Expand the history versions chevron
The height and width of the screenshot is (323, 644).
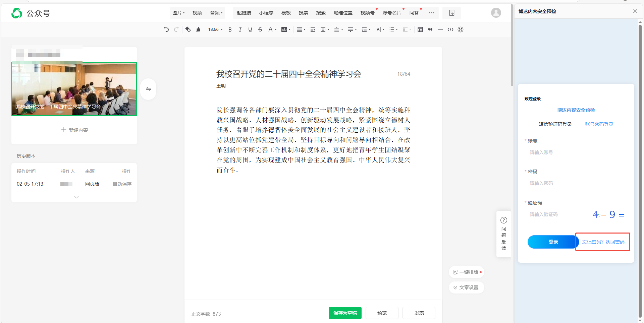76,197
